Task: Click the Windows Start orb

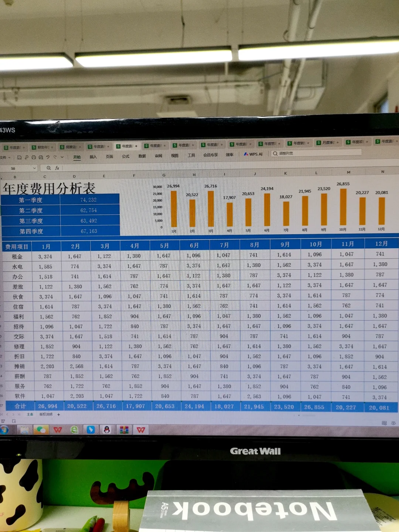Action: click(x=4, y=430)
